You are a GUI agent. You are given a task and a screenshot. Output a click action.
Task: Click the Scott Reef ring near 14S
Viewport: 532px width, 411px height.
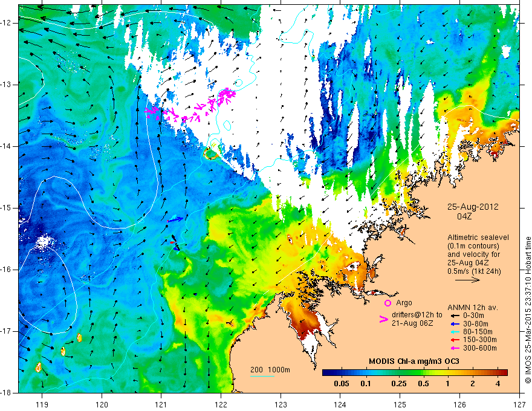(x=211, y=154)
